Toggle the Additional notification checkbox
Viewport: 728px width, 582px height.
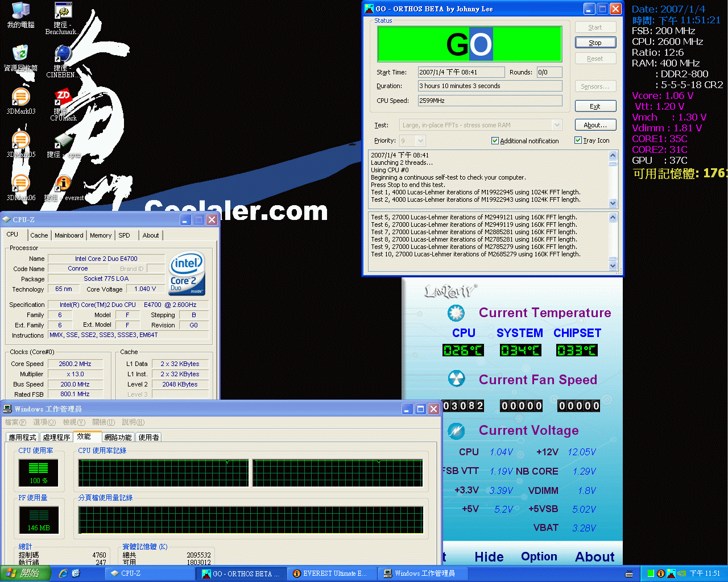coord(495,141)
